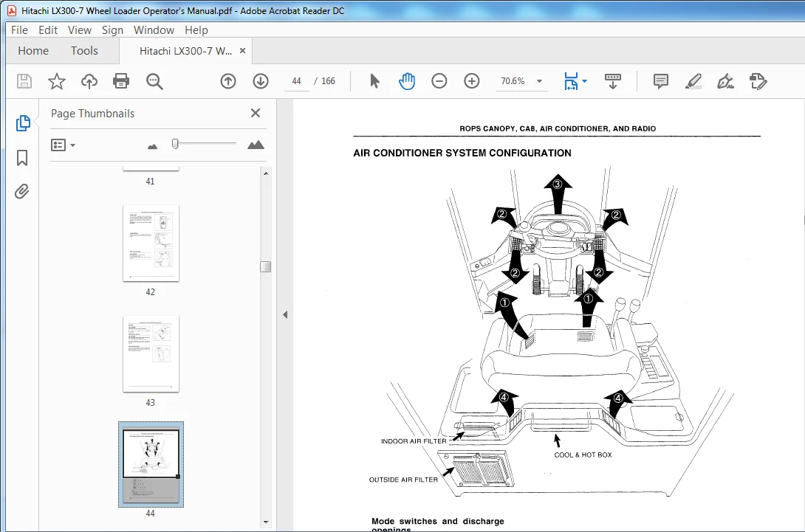The width and height of the screenshot is (805, 532).
Task: Collapse the navigation pane with the triangle
Action: coord(285,315)
